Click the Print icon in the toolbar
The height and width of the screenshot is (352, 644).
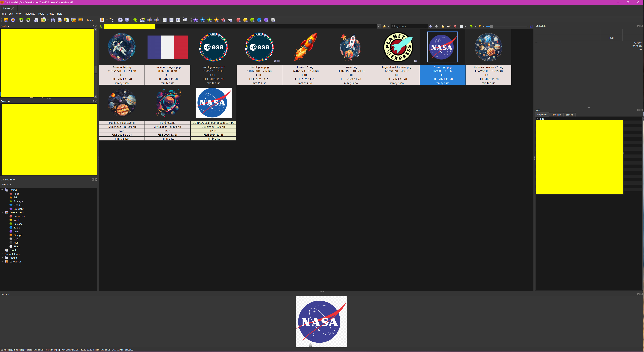(60, 20)
